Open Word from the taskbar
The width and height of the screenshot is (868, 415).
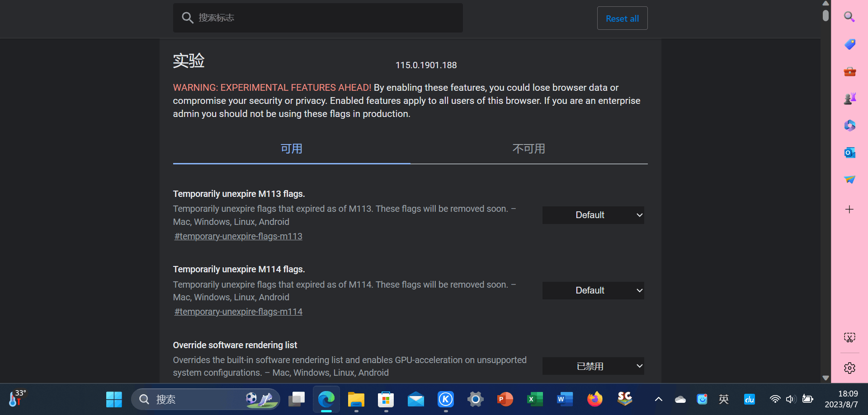pos(565,399)
